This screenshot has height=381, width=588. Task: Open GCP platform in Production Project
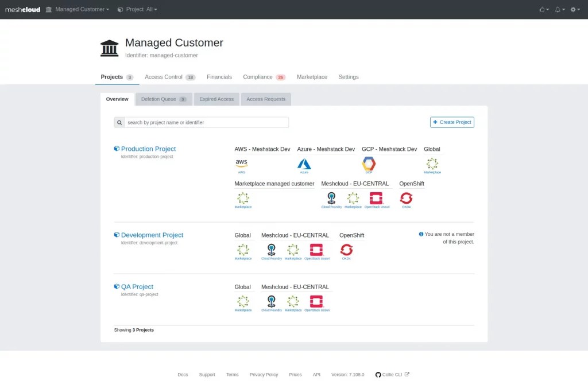369,166
